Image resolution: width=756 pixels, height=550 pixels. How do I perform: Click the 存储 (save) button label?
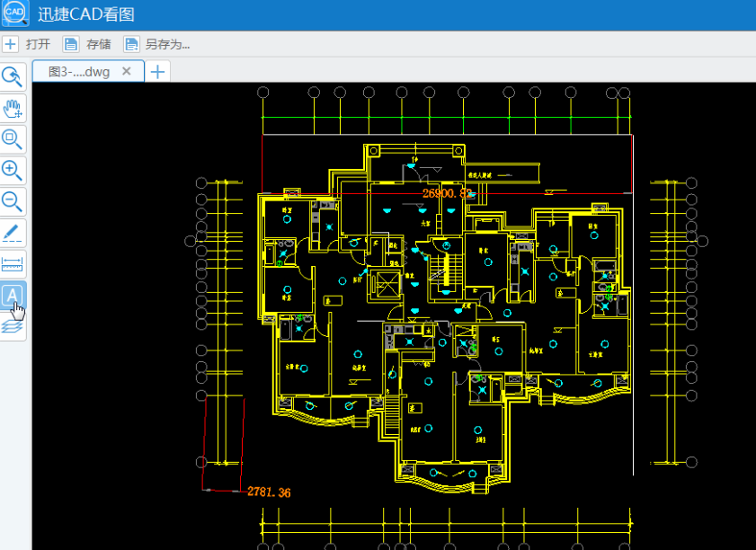tap(99, 44)
